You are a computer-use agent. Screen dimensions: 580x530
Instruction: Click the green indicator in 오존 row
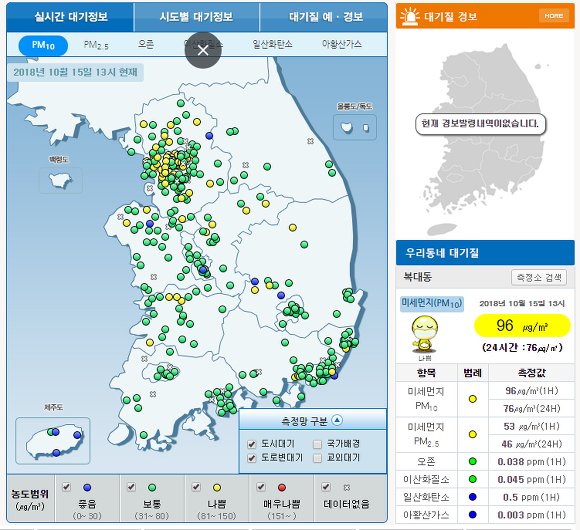[x=472, y=461]
